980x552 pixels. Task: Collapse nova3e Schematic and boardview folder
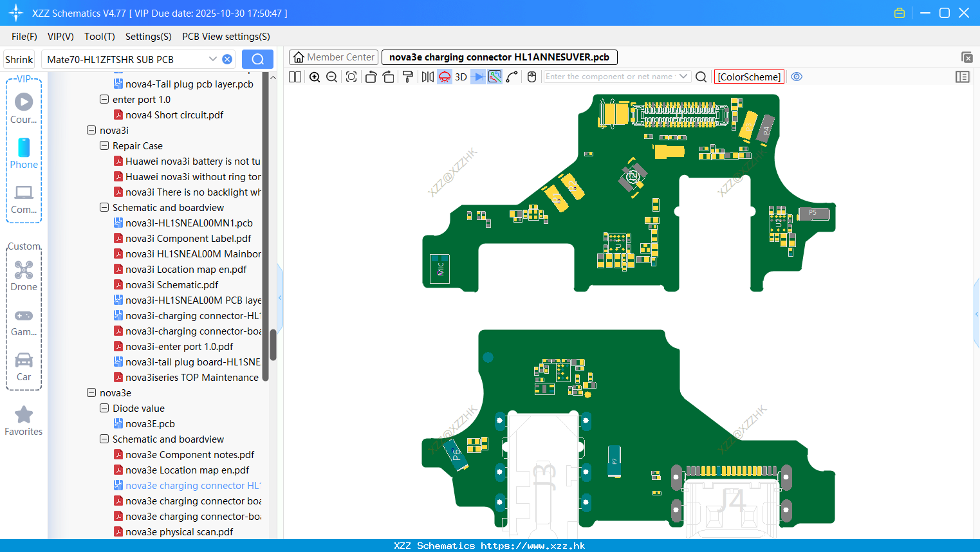click(x=104, y=439)
